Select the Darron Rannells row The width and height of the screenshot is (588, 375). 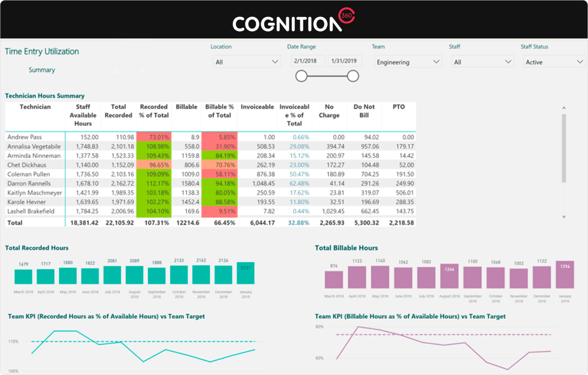click(x=29, y=184)
